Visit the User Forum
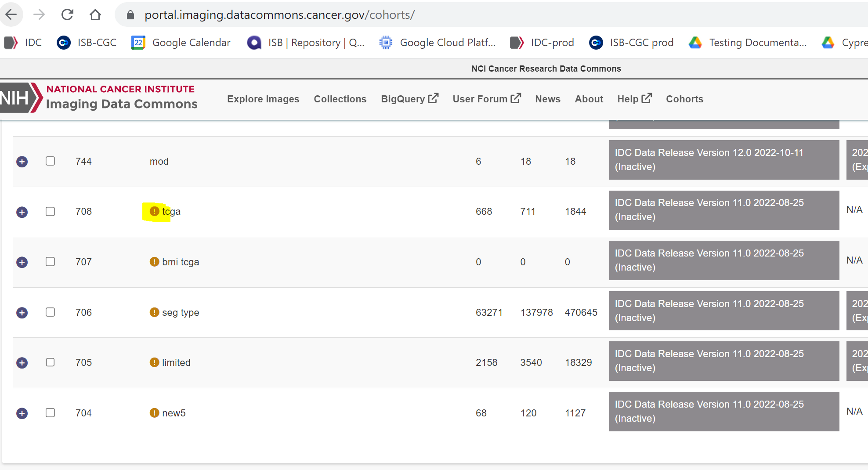 click(486, 99)
